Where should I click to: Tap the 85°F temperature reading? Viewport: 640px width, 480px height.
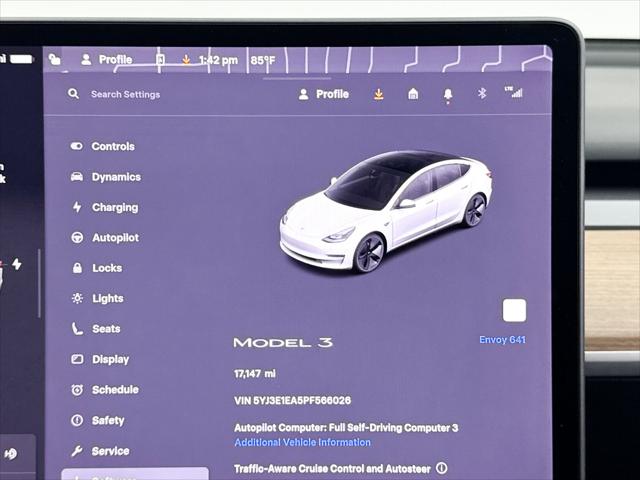point(263,60)
